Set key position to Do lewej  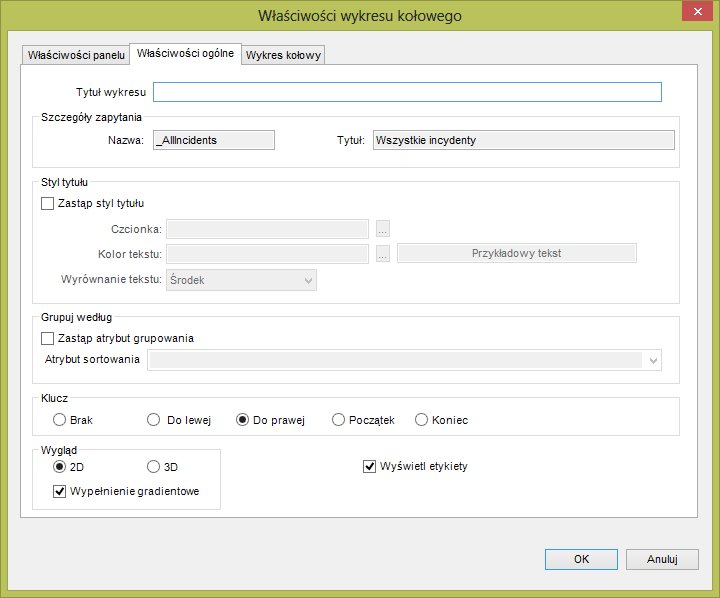153,420
